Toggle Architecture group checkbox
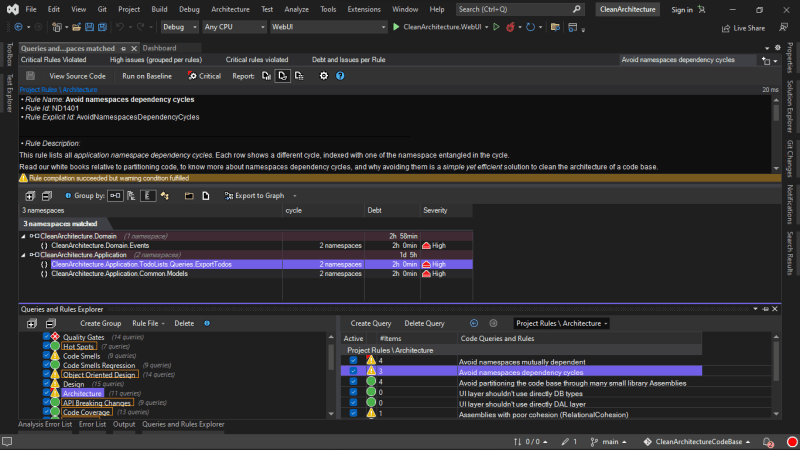Viewport: 800px width, 450px height. point(46,393)
